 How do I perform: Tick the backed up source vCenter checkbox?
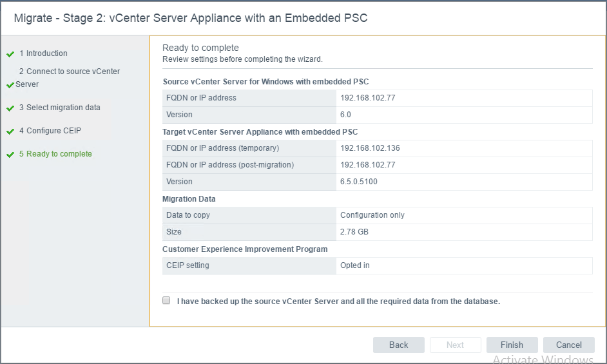166,300
